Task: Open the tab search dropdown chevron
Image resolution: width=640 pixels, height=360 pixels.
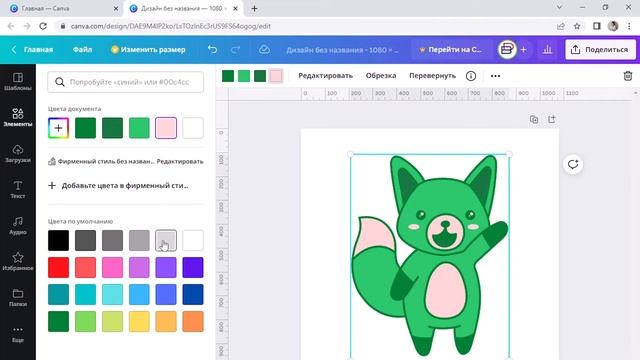Action: tap(559, 7)
